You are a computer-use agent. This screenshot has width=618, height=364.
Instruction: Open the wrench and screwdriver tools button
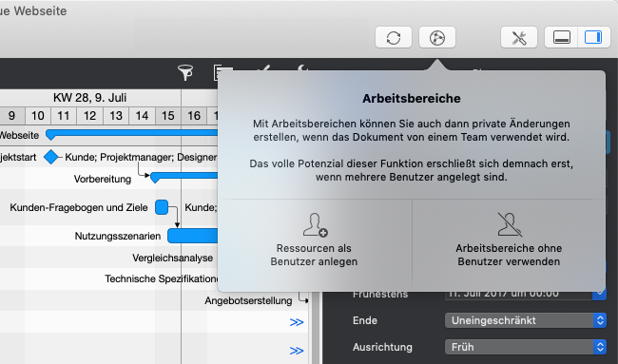click(x=519, y=37)
